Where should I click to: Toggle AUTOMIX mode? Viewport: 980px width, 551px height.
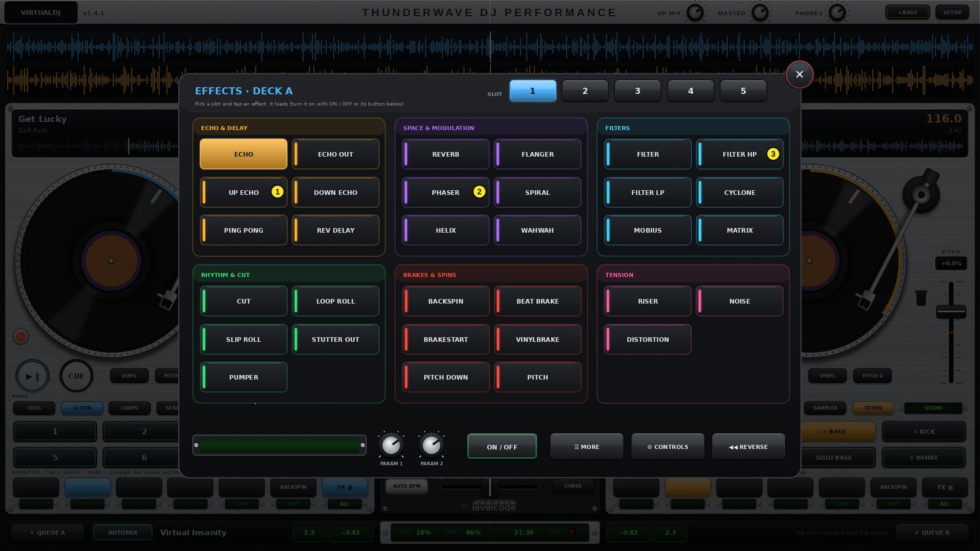[123, 533]
